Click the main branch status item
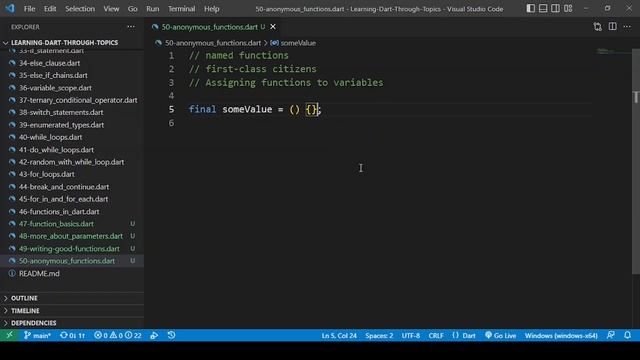Screen dimensions: 640x360 pyautogui.click(x=37, y=335)
